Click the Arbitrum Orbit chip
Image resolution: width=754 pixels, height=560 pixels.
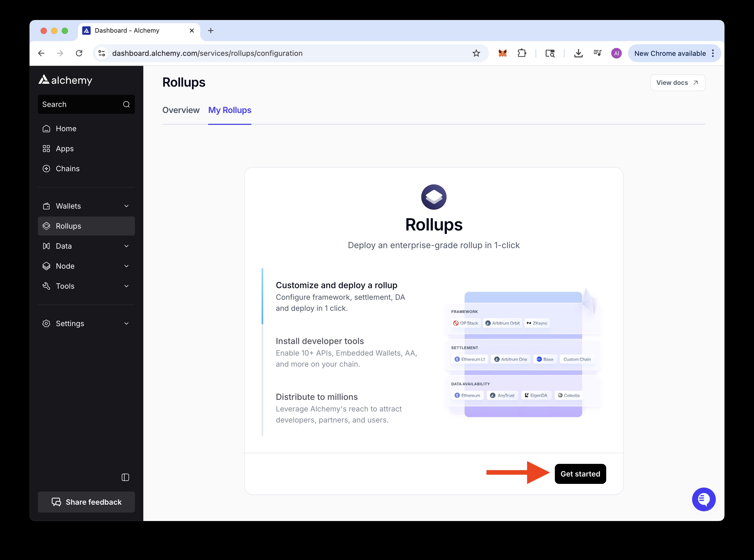(502, 323)
